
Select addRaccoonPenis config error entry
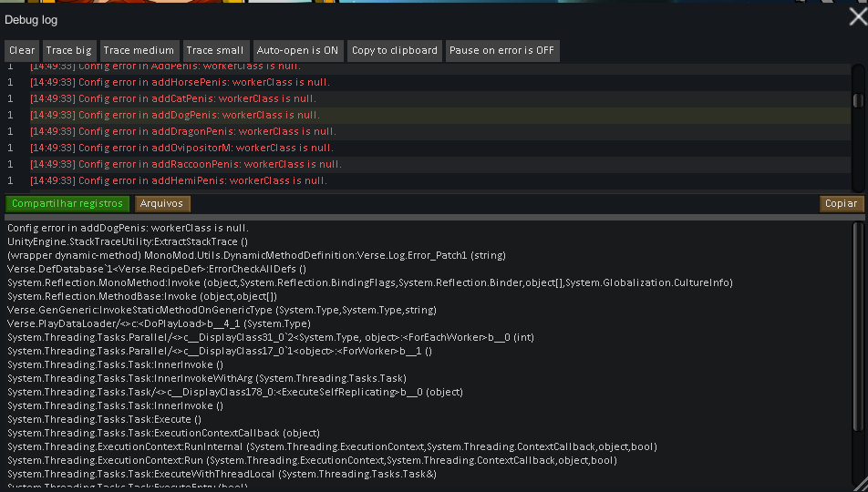point(428,164)
